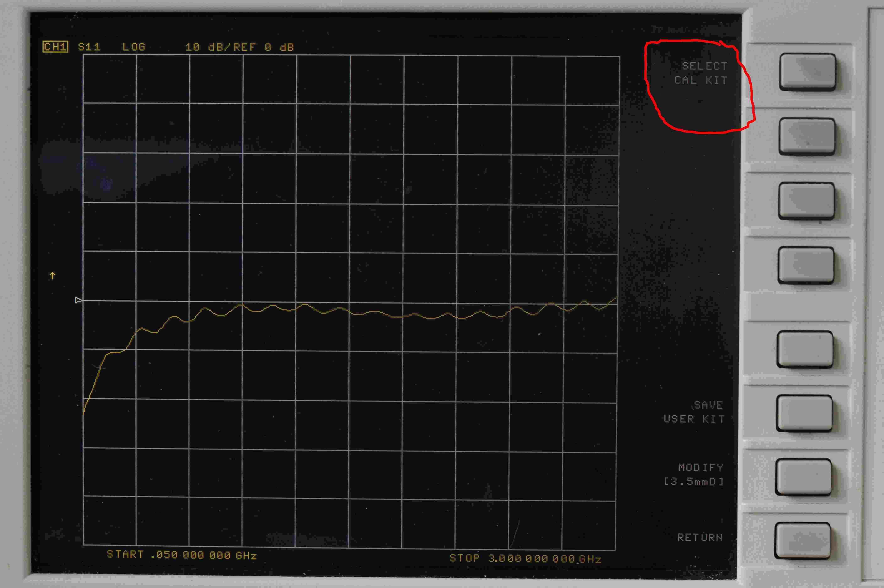Click the LOG format label
884x588 pixels.
pyautogui.click(x=134, y=47)
